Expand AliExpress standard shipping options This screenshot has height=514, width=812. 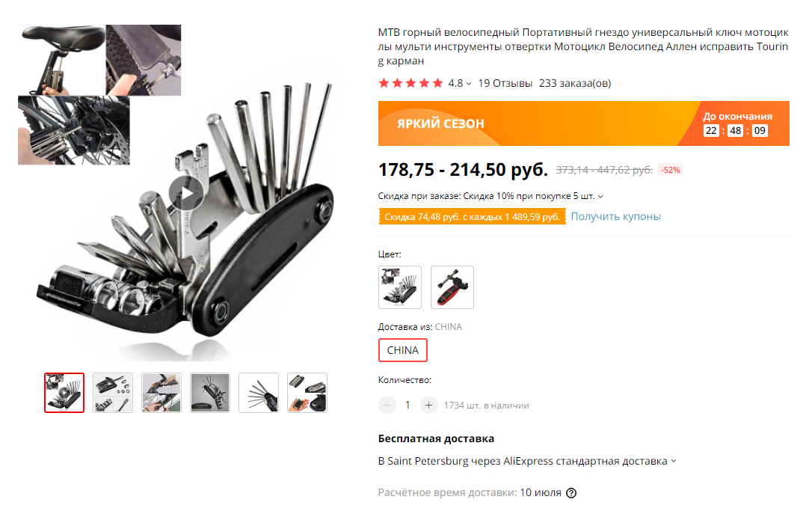point(674,461)
